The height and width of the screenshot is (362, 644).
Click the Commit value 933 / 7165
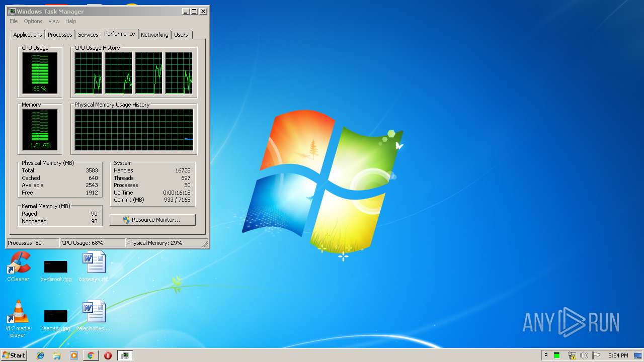click(x=177, y=200)
